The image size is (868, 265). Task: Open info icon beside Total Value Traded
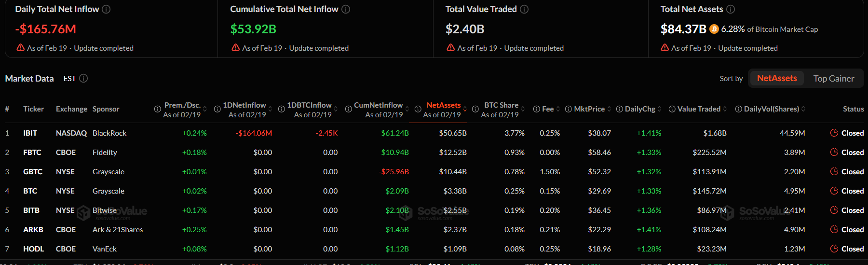coord(524,9)
